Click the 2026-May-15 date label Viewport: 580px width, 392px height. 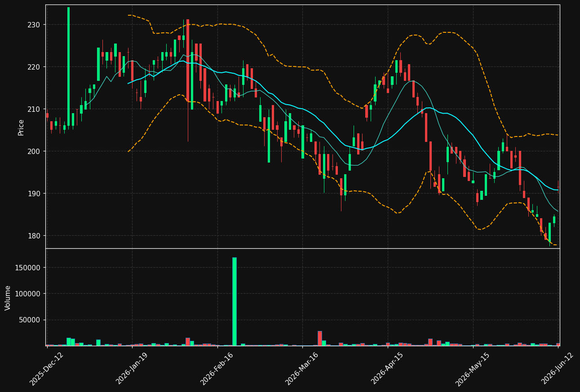[x=472, y=369]
